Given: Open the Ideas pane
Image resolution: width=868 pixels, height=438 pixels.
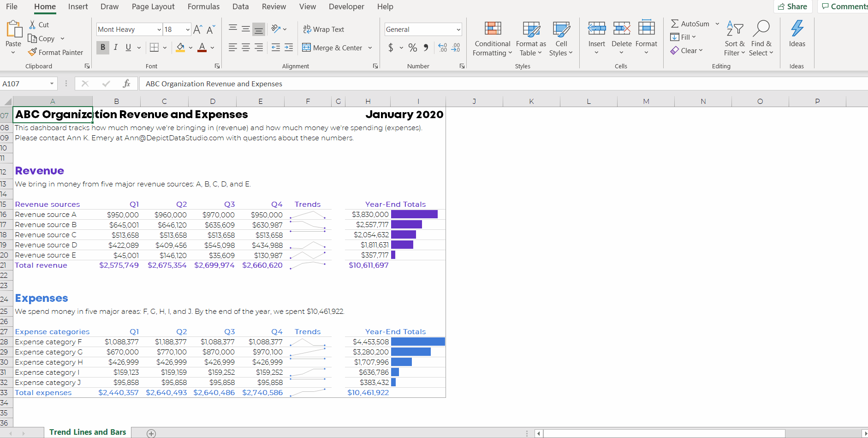Looking at the screenshot, I should (x=797, y=34).
